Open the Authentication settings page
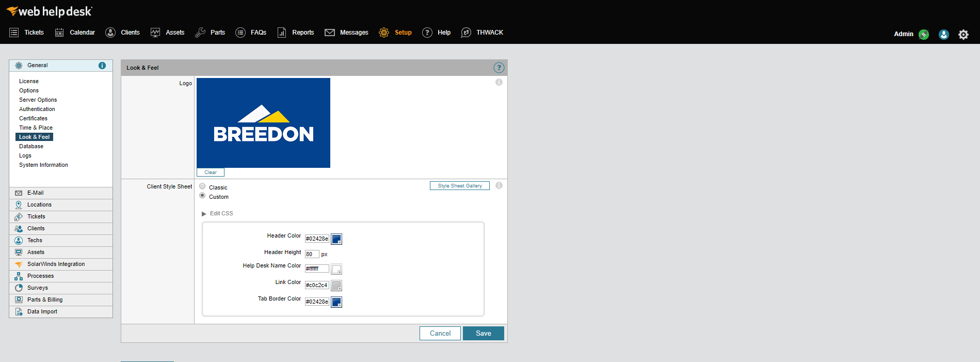The image size is (980, 362). coord(37,109)
